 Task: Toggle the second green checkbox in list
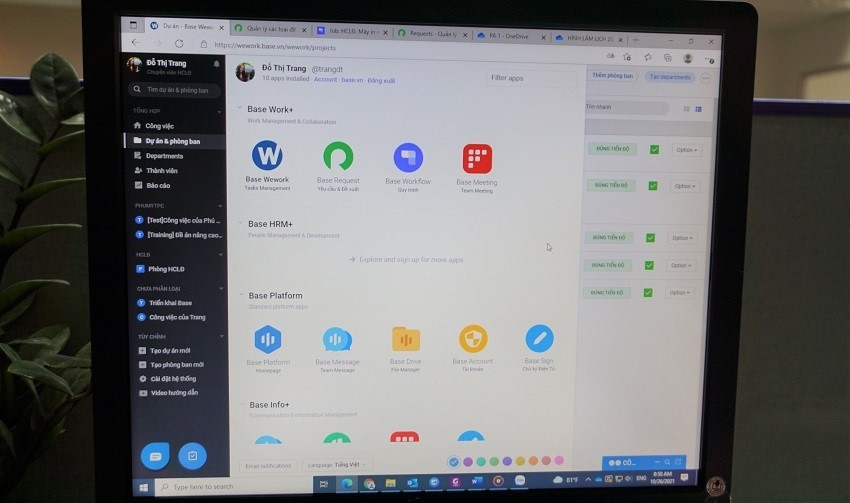[654, 185]
